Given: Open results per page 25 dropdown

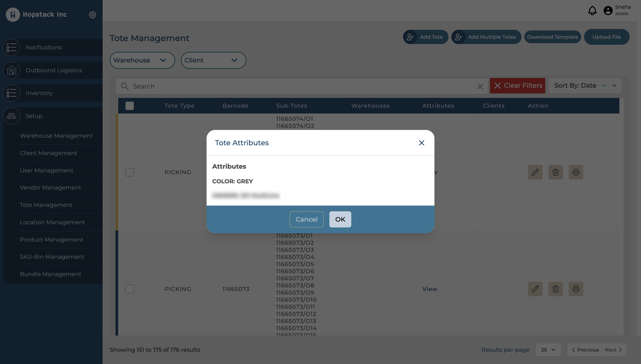Looking at the screenshot, I should 548,350.
